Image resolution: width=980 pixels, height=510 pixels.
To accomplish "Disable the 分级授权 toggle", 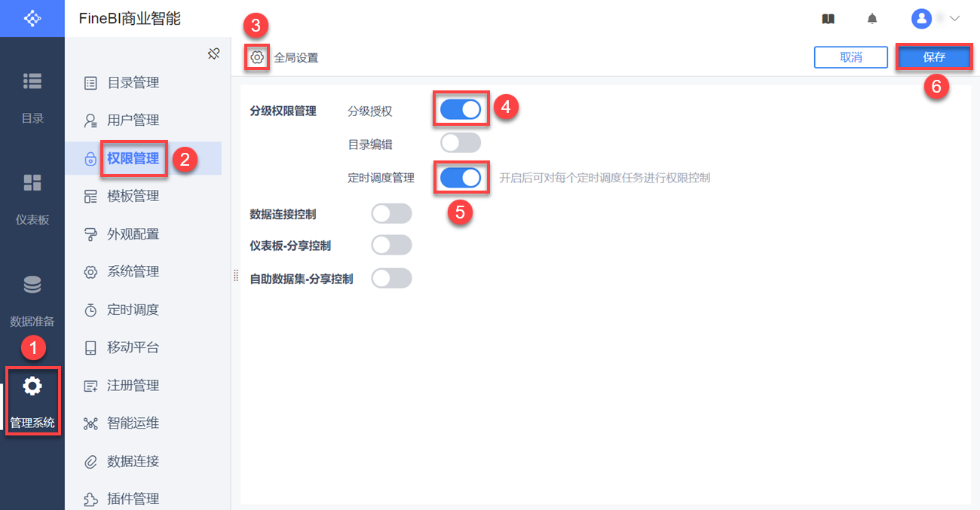I will click(x=461, y=110).
